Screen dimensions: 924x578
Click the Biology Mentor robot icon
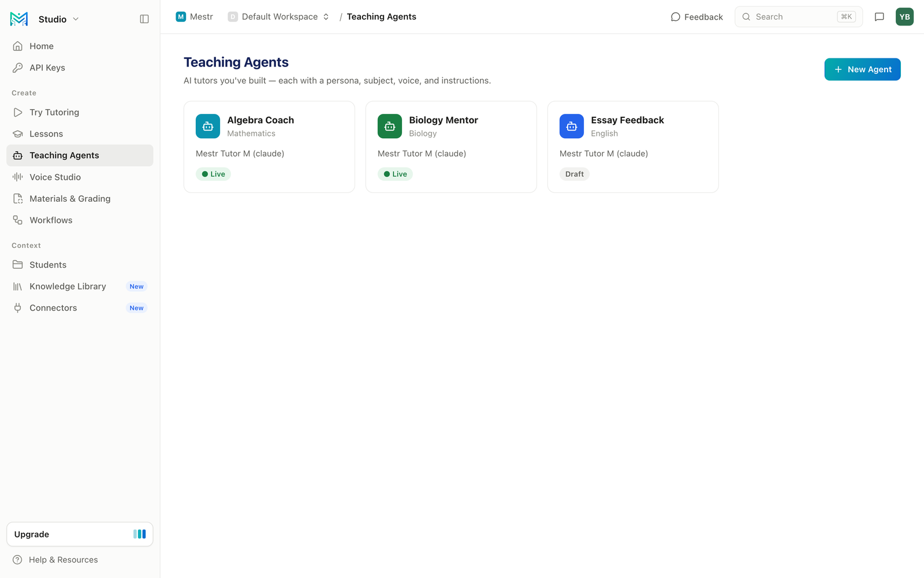point(390,126)
